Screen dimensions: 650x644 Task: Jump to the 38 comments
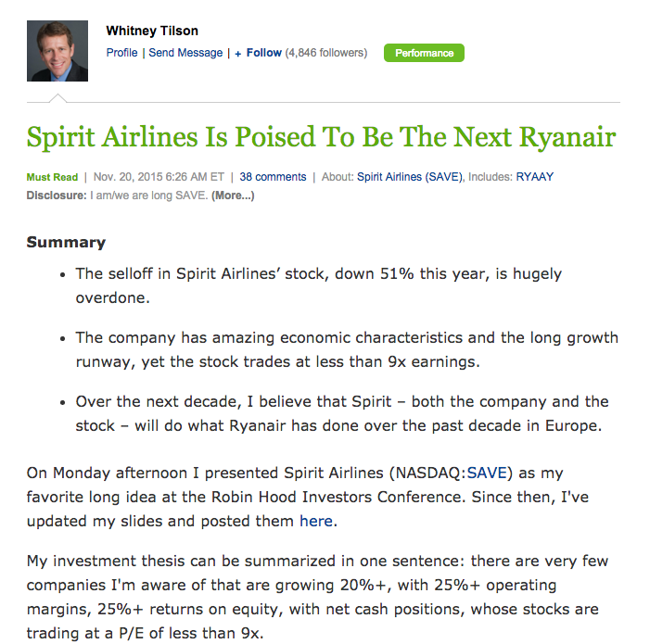pyautogui.click(x=273, y=177)
